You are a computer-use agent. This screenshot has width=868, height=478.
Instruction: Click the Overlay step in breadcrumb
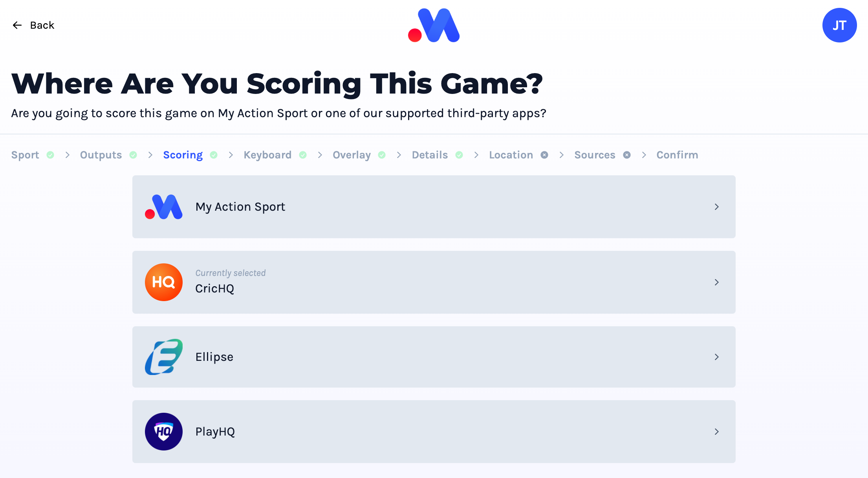click(352, 155)
